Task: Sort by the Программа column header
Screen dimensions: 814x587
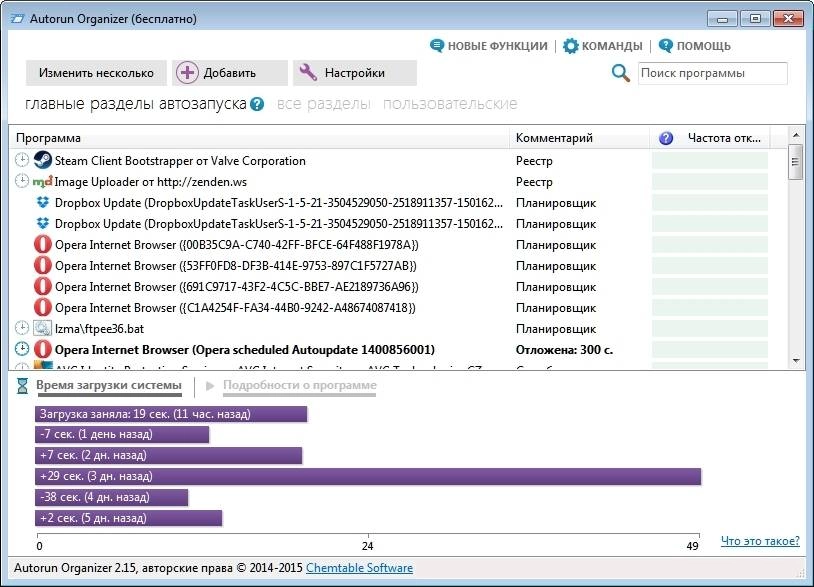Action: [x=259, y=138]
